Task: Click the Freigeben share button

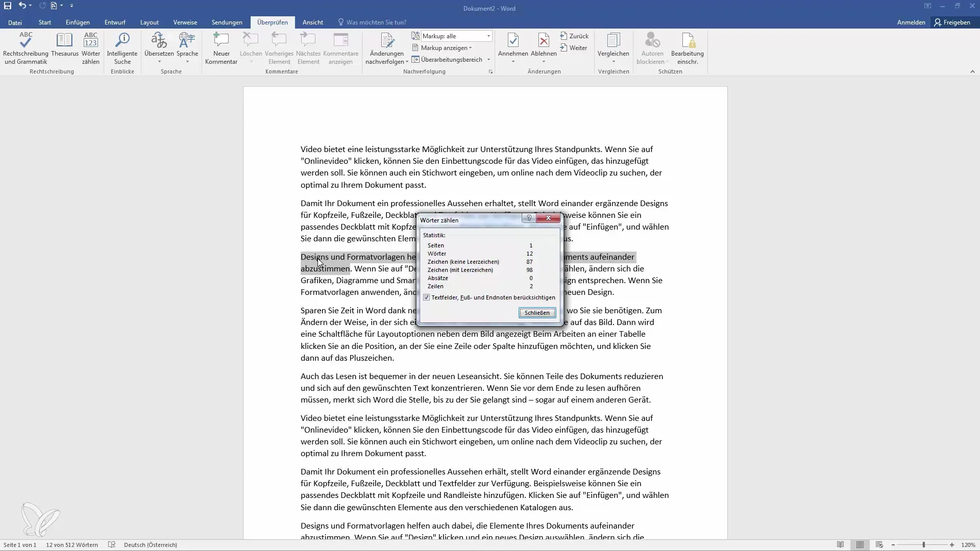Action: [x=952, y=22]
